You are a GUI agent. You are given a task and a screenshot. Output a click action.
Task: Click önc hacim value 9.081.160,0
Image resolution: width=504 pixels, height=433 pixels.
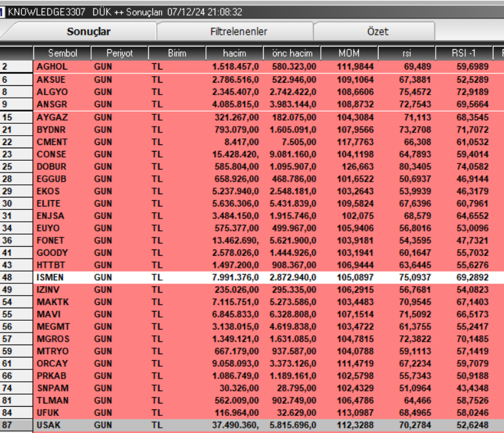293,154
